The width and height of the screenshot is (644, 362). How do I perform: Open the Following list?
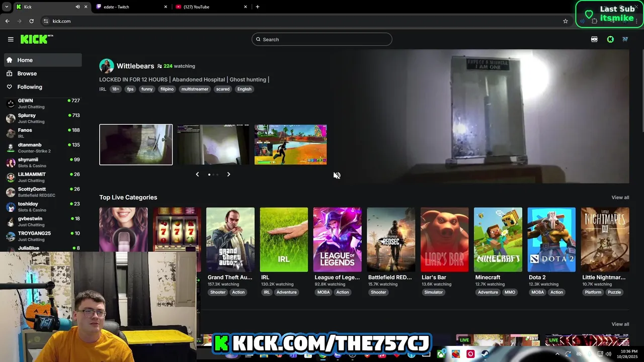click(43, 87)
